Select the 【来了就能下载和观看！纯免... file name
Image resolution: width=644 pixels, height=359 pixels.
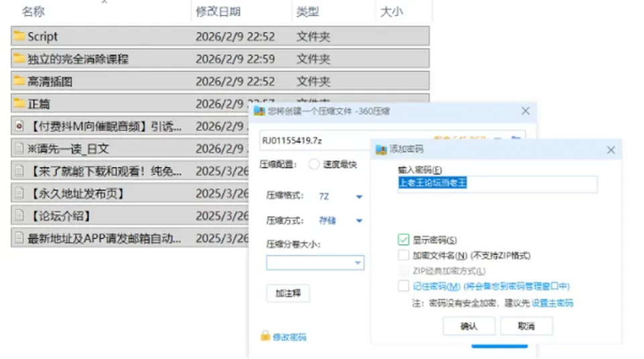[105, 171]
